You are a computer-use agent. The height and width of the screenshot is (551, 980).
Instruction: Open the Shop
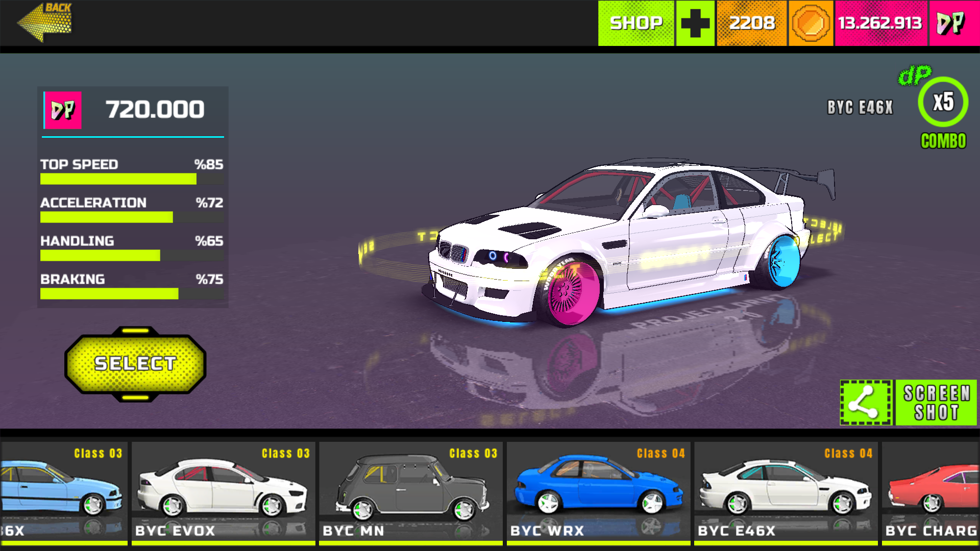click(x=636, y=23)
